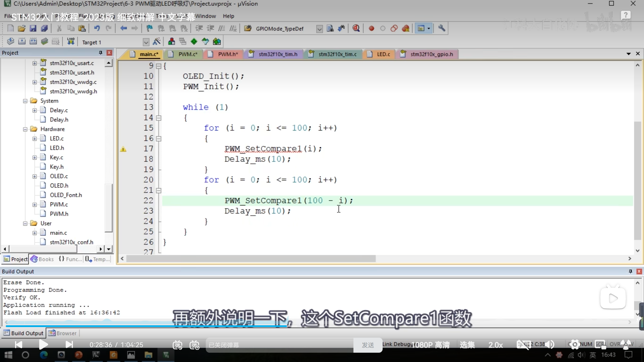Click the Download LOAD flash icon
Viewport: 644px width, 362px height.
pyautogui.click(x=71, y=41)
